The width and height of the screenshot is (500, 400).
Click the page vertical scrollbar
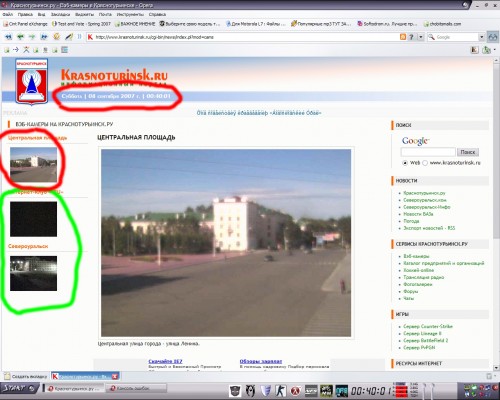click(x=496, y=213)
